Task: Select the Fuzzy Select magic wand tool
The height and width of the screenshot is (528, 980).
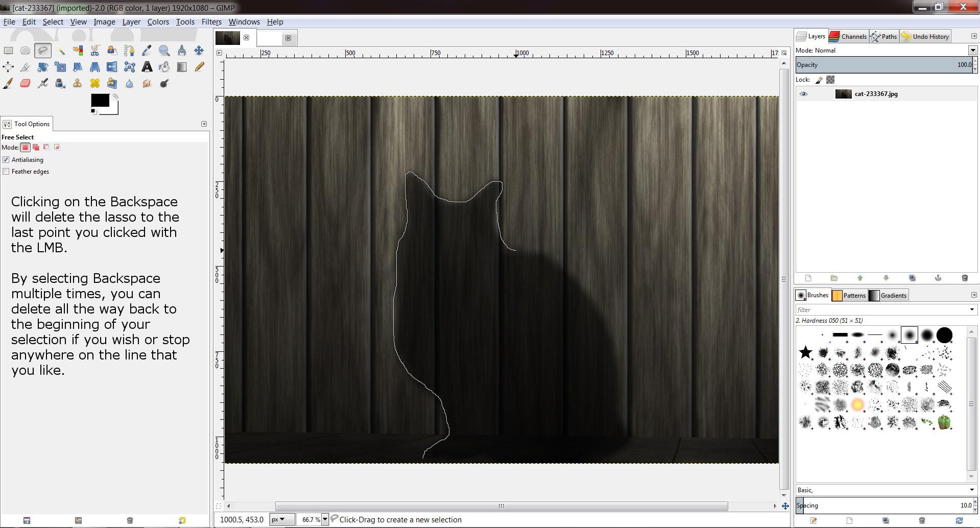Action: [60, 51]
